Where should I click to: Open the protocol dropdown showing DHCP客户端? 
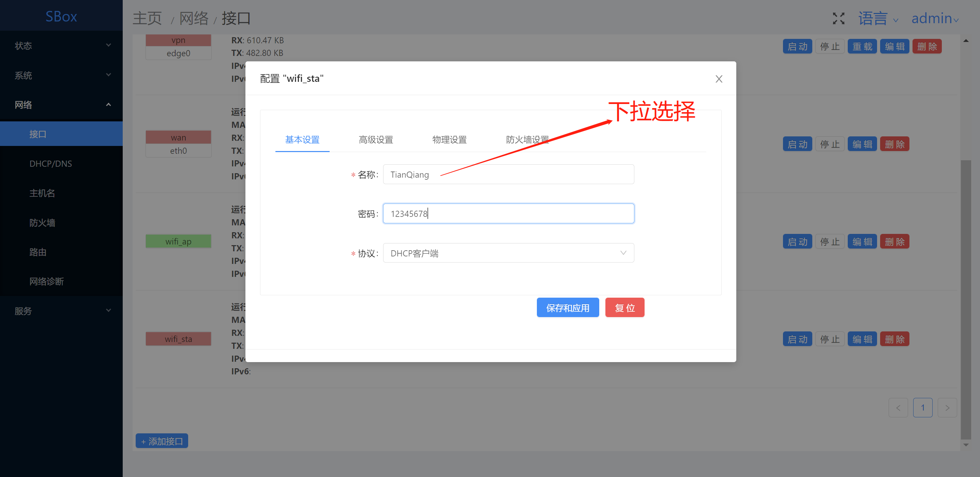[508, 253]
